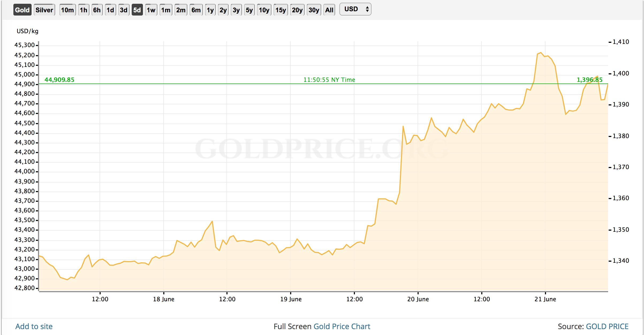Screen dimensions: 644x335
Task: Click the GOLD PRICE source link
Action: pos(607,326)
